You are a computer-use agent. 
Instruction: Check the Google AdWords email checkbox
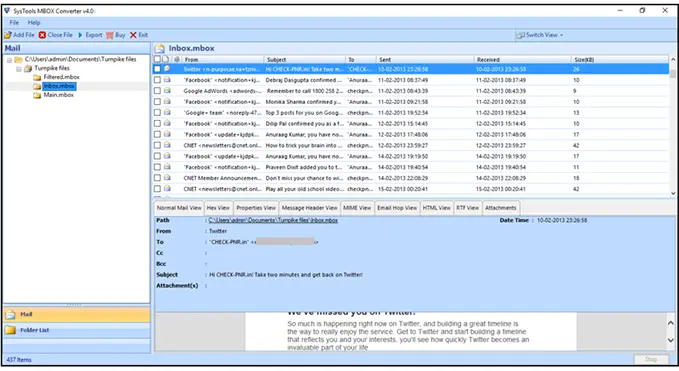(157, 91)
